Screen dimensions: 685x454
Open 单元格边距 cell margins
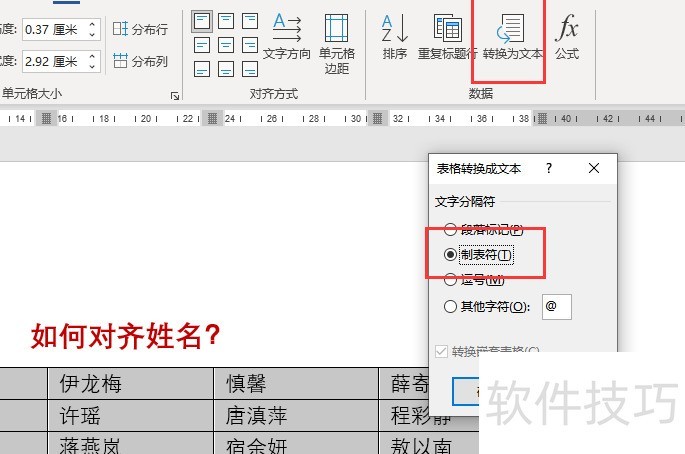coord(336,44)
